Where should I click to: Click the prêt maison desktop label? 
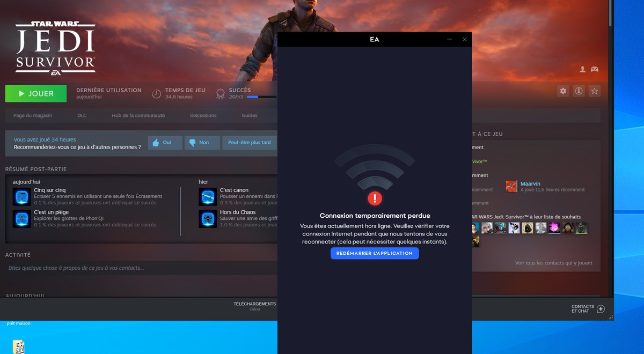19,323
